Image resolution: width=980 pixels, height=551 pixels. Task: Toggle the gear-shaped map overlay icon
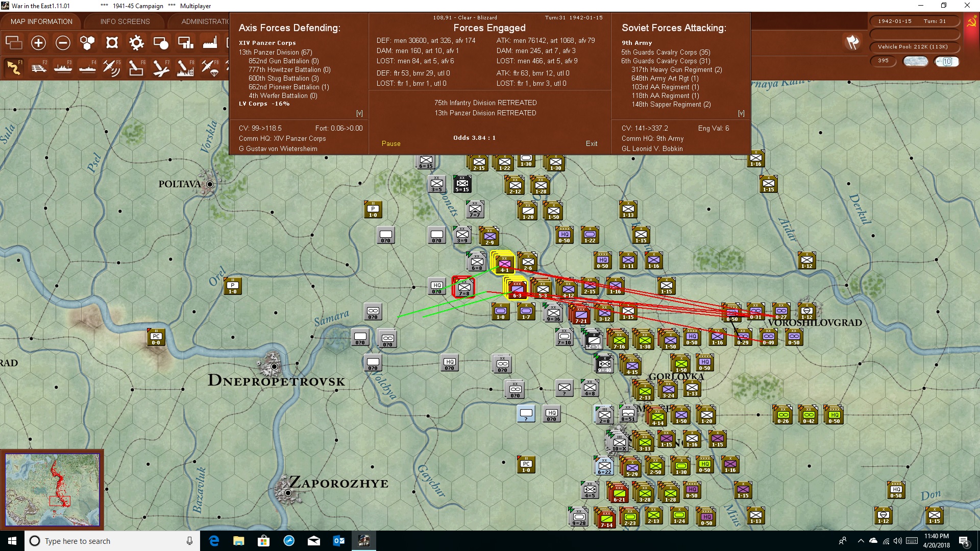[x=136, y=43]
